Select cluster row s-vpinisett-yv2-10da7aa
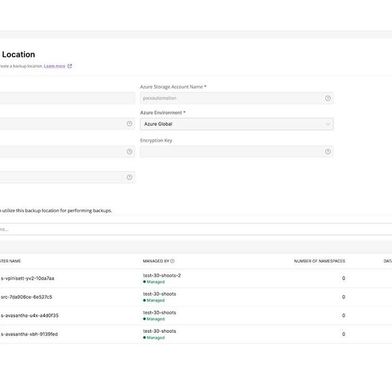 point(196,278)
